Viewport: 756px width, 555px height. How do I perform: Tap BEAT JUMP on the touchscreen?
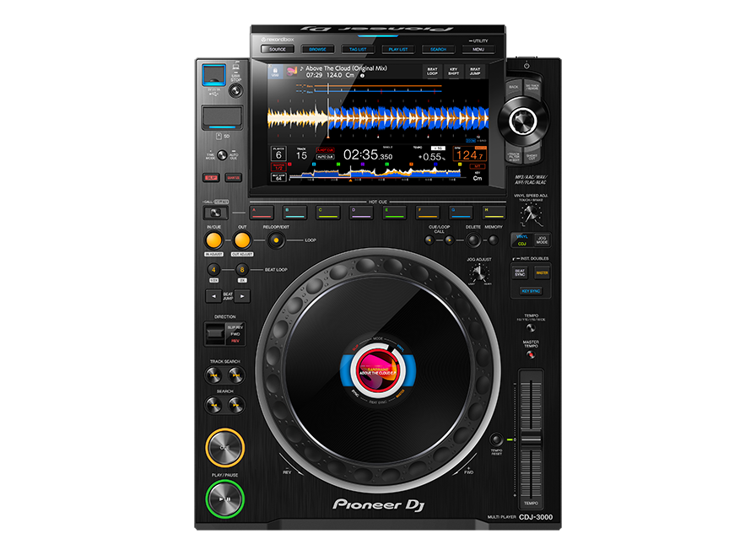(475, 72)
